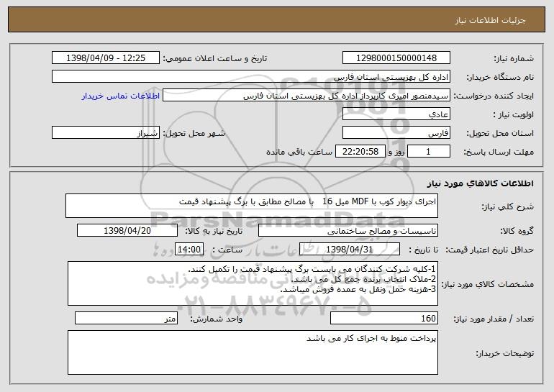Click the goods group field تاسیسات و مصالح ساختمانی

[x=348, y=230]
